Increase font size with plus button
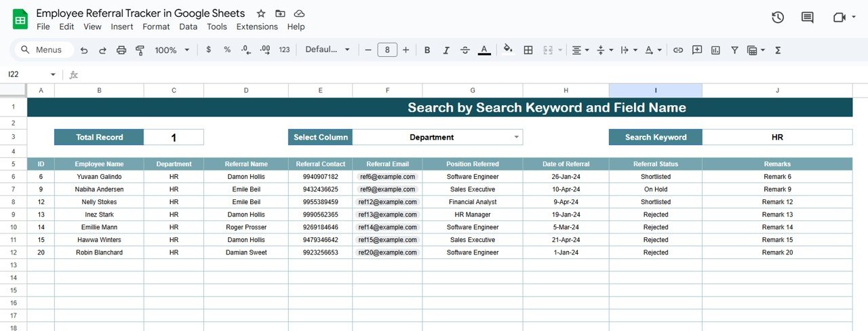Viewport: 868px width, 331px height. pos(406,50)
